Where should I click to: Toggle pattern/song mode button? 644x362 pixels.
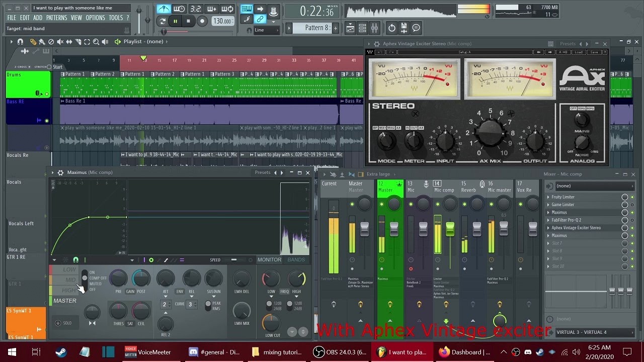tap(162, 21)
